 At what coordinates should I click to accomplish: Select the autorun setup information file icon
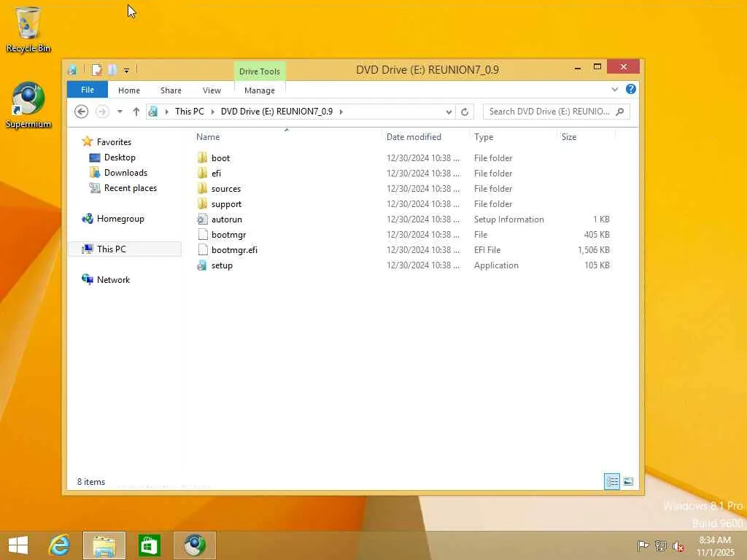[203, 219]
